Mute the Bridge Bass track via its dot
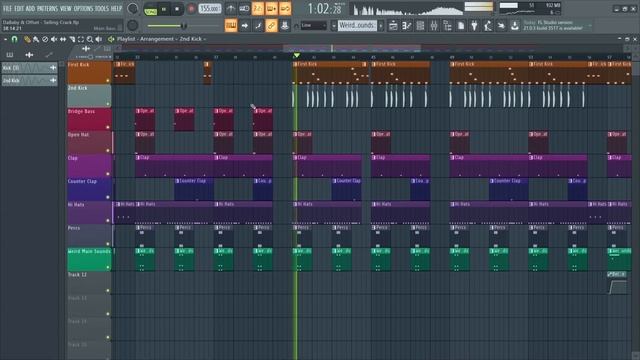Image resolution: width=640 pixels, height=360 pixels. click(108, 127)
